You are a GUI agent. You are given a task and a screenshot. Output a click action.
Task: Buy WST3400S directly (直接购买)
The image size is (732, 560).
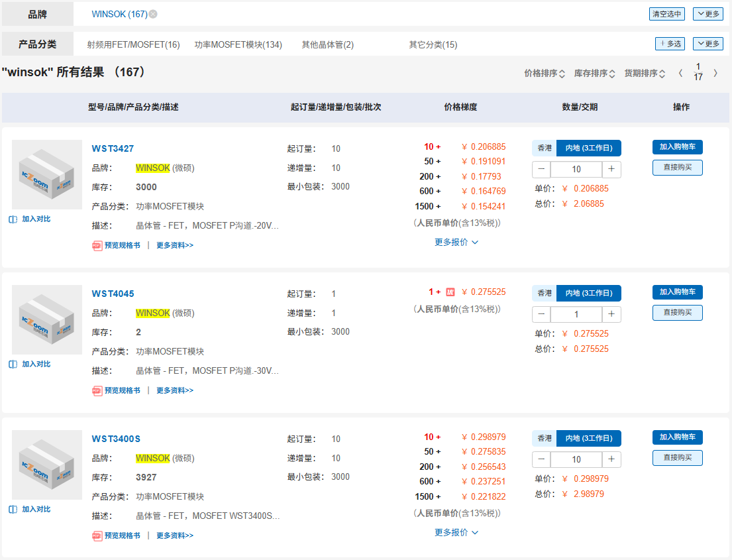pos(678,458)
